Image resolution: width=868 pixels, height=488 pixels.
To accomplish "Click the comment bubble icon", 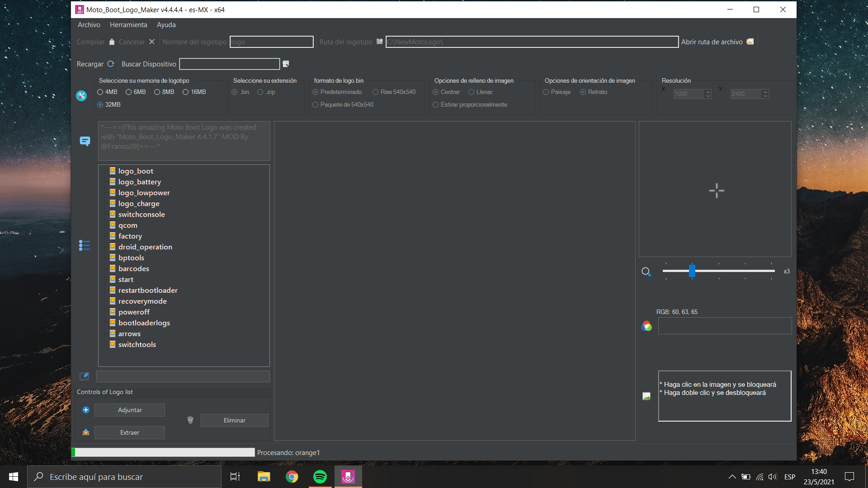I will point(85,141).
